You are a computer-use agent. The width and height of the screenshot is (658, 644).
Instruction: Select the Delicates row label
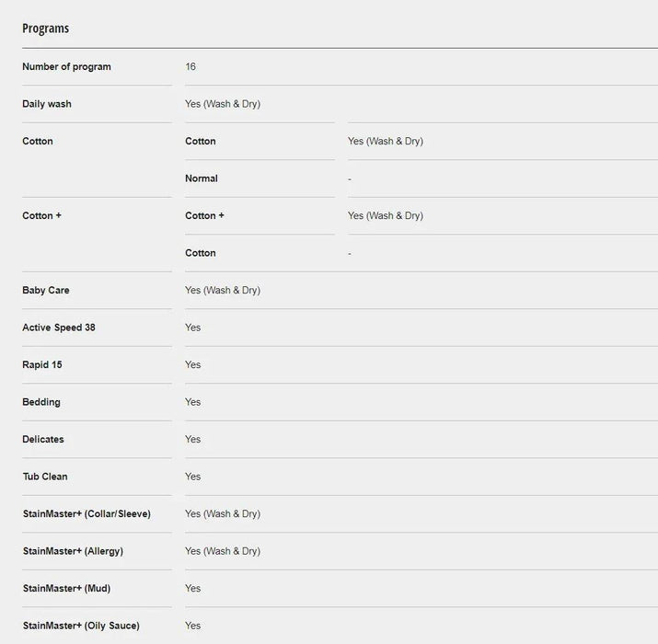click(43, 440)
